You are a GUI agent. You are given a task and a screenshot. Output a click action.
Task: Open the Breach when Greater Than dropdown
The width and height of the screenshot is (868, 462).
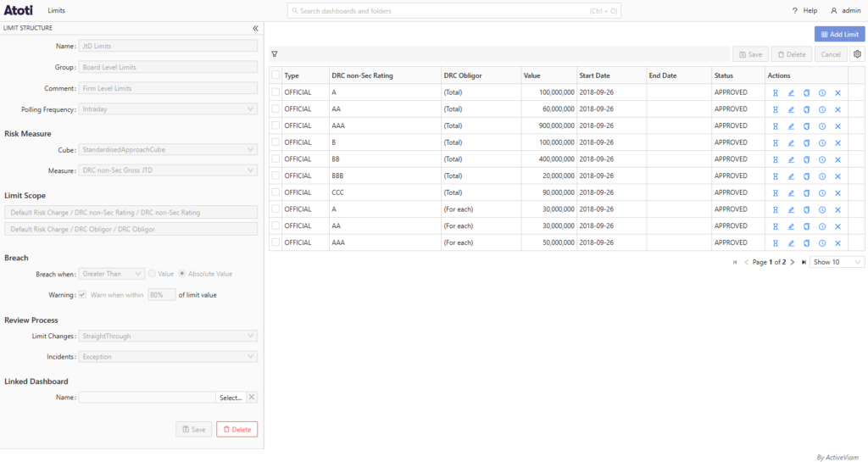point(112,274)
